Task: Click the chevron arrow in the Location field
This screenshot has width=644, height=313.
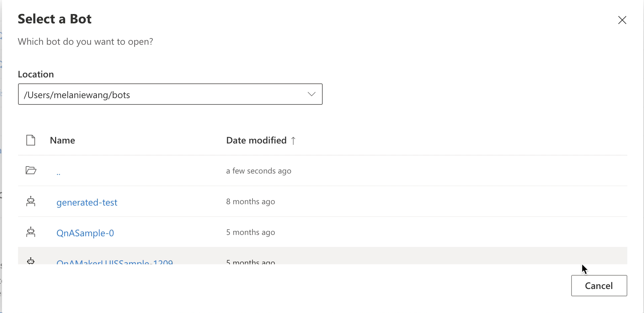Action: click(311, 94)
